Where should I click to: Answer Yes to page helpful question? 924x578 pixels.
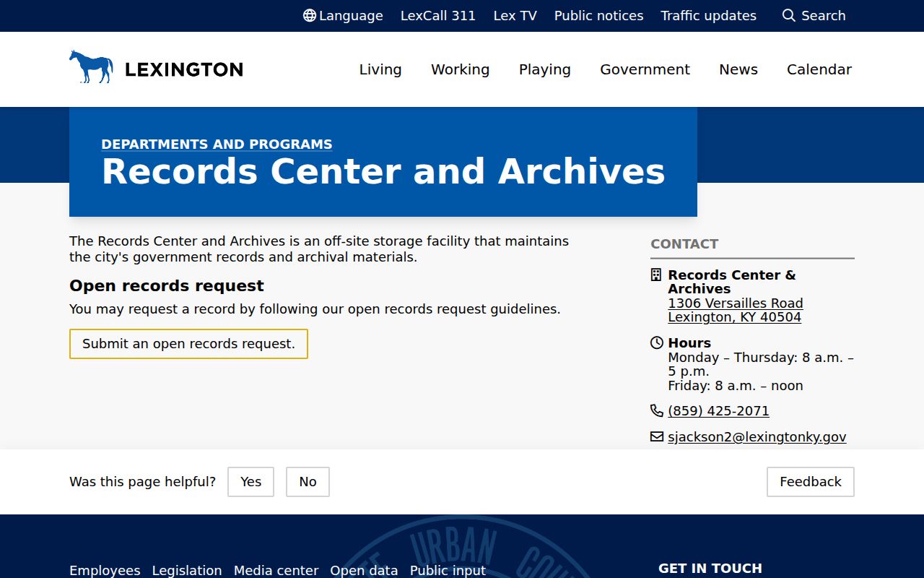pos(250,482)
